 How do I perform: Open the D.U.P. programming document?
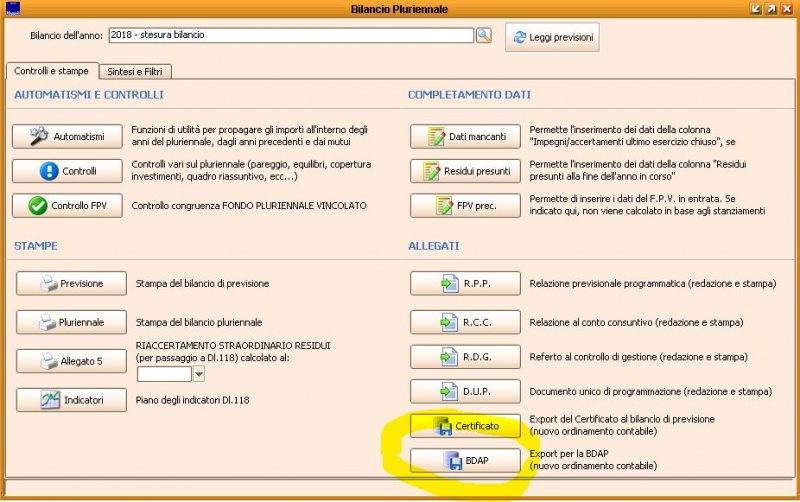pos(465,391)
